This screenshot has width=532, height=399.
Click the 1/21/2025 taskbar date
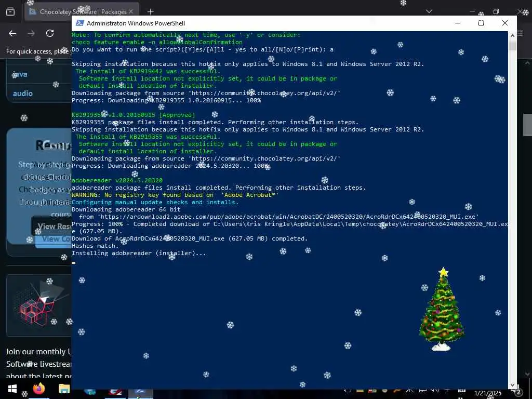pyautogui.click(x=487, y=393)
